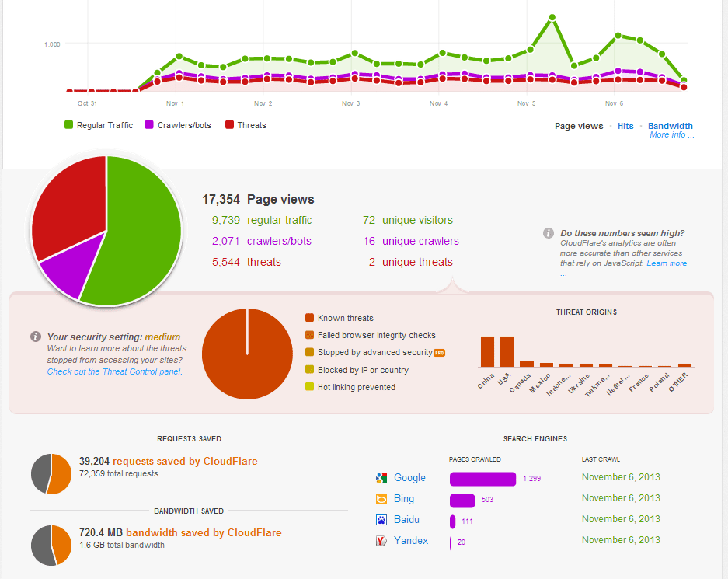Click Stopped by advanced security swatch
Screen dimensions: 728x579
[310, 352]
